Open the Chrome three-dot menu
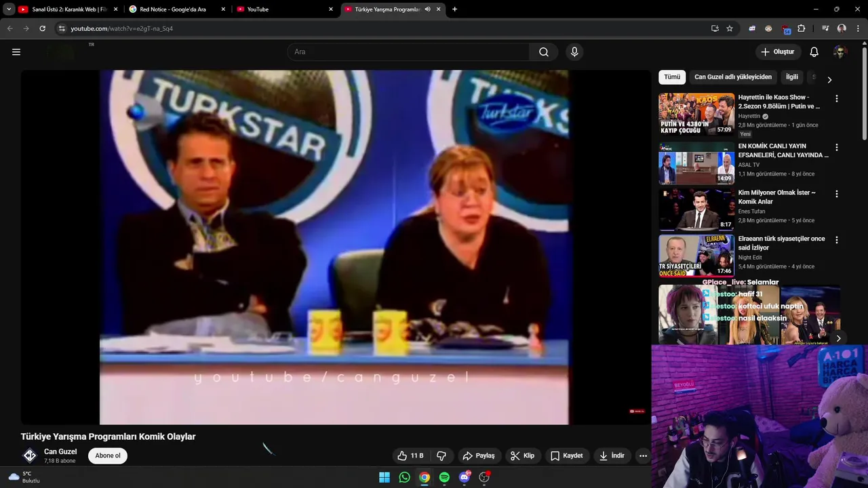The image size is (868, 488). click(x=858, y=28)
